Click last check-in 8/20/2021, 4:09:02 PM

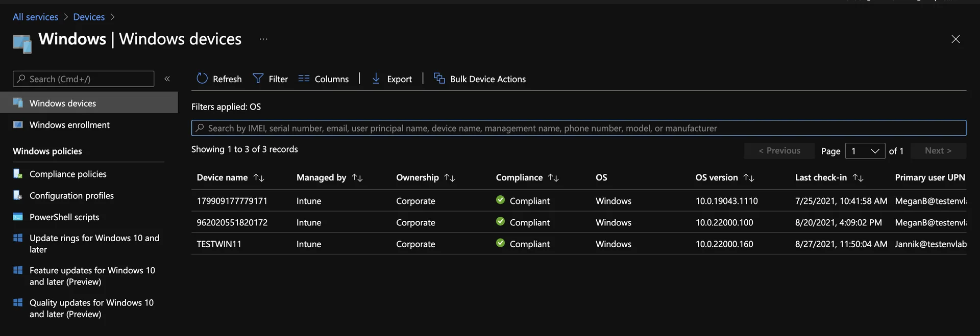pyautogui.click(x=839, y=222)
